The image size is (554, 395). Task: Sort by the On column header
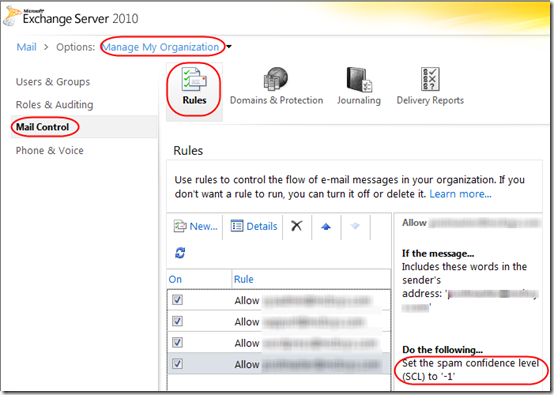pyautogui.click(x=175, y=279)
